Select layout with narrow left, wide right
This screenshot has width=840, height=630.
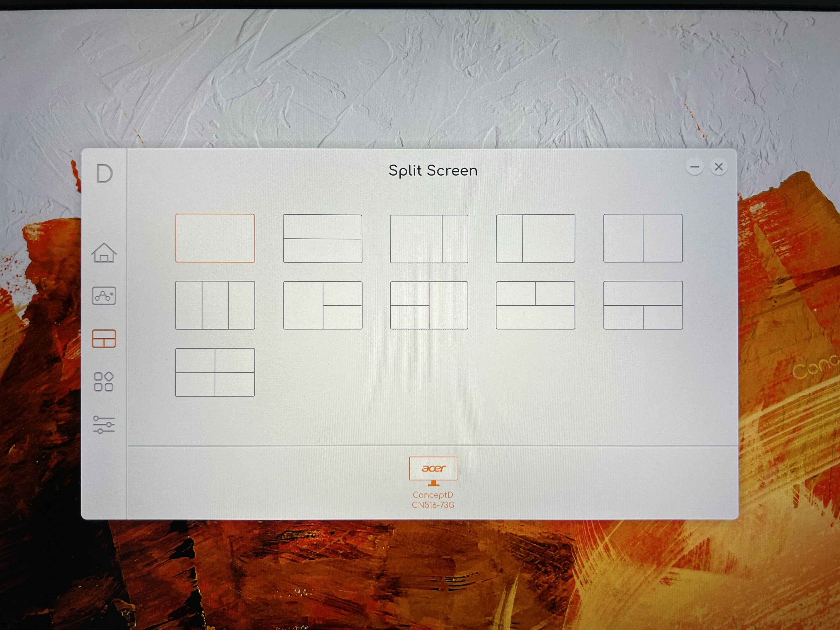tap(535, 239)
